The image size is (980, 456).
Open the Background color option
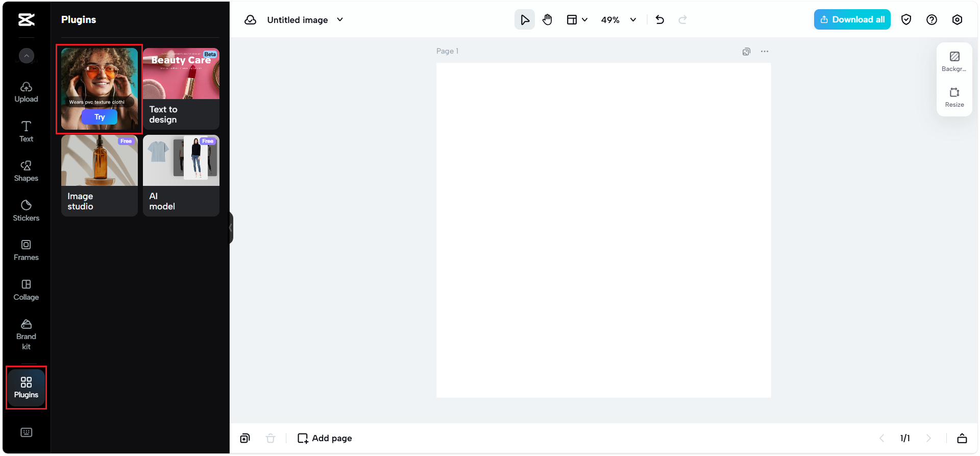(954, 61)
